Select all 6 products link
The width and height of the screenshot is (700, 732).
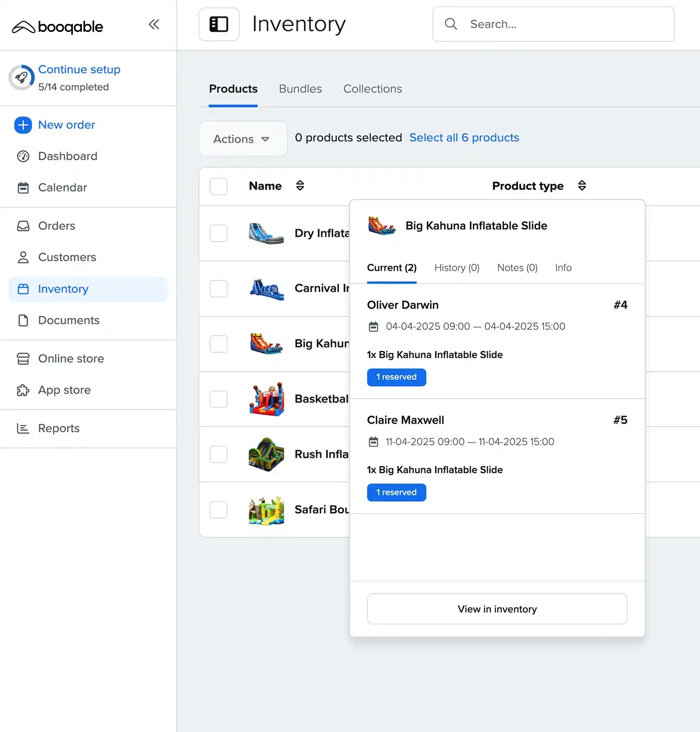(x=464, y=137)
